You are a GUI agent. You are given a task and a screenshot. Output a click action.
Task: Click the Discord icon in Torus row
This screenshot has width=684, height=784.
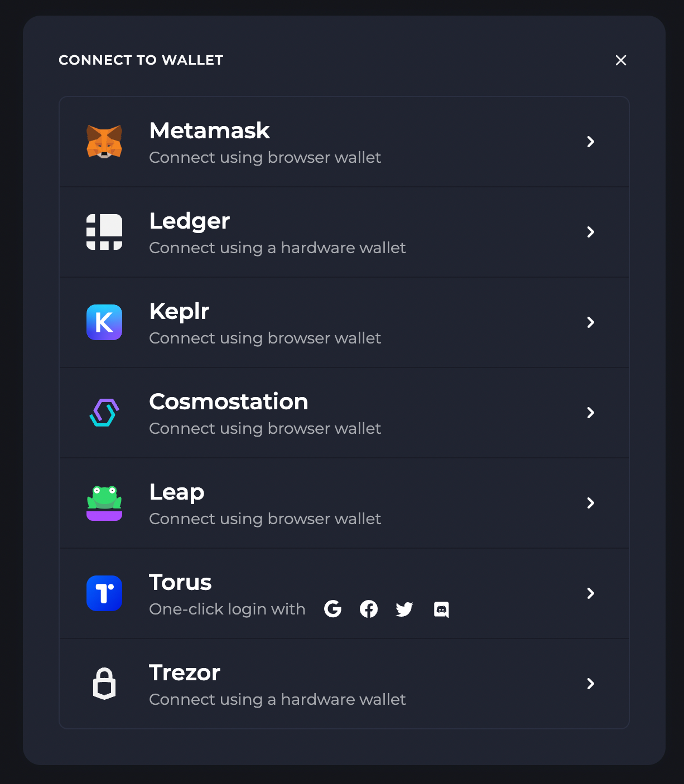coord(441,609)
